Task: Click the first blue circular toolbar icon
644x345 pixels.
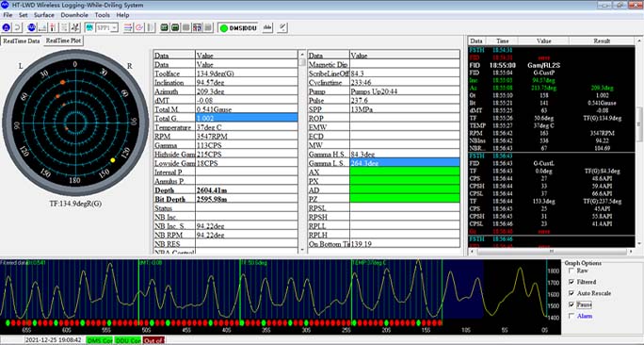Action: pos(7,27)
